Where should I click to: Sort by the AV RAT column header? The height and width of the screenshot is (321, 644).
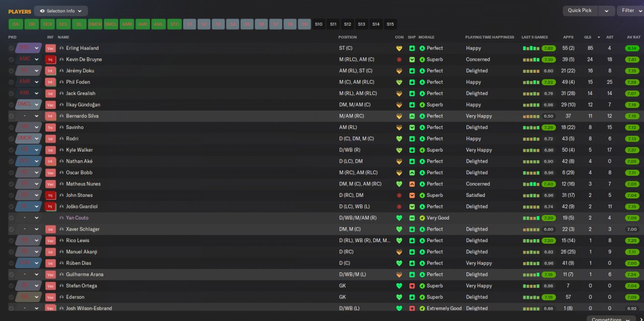(633, 37)
